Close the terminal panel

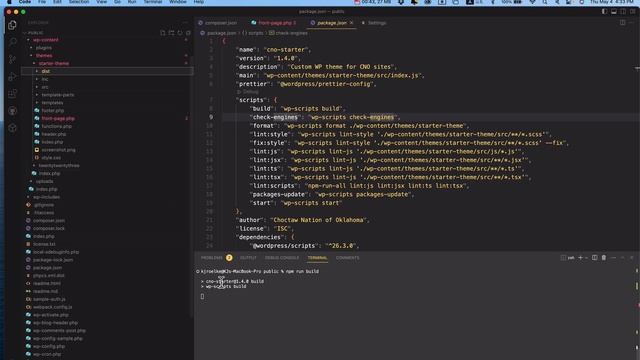tap(632, 258)
